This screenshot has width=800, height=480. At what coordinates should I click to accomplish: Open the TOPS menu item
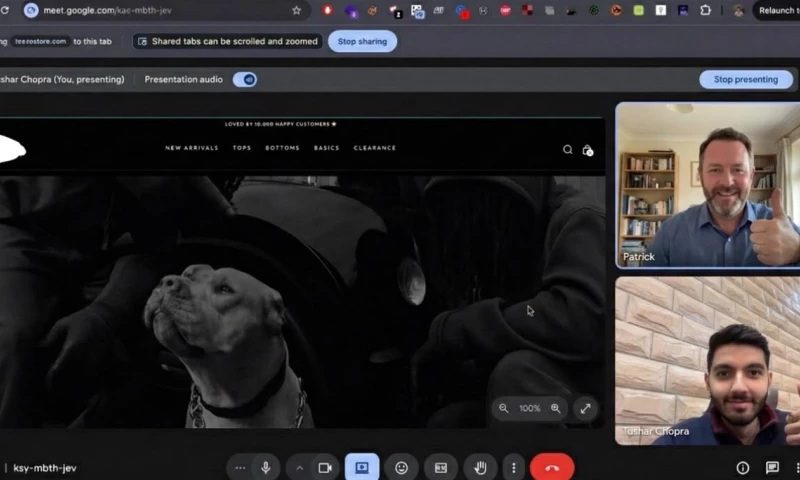tap(242, 148)
